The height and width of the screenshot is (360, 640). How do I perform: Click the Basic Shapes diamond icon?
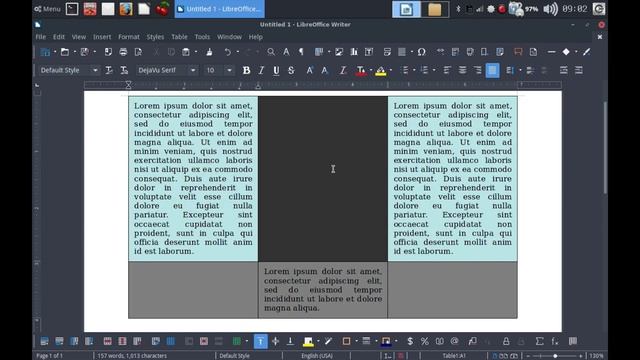[x=566, y=52]
